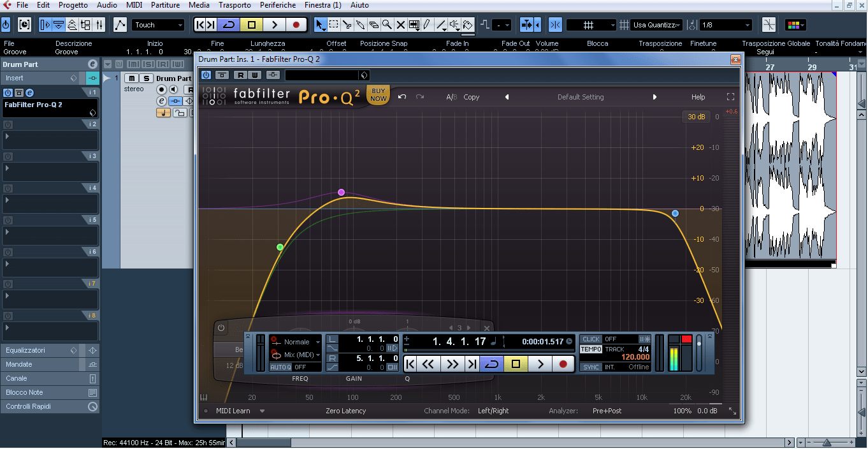
Task: Click the next preset arrow in Pro-Q
Action: point(655,97)
